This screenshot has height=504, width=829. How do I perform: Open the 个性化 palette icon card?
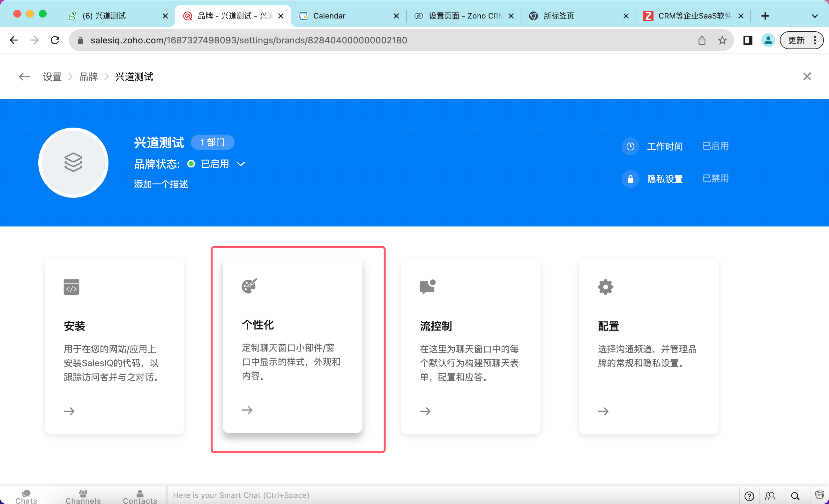[x=249, y=286]
